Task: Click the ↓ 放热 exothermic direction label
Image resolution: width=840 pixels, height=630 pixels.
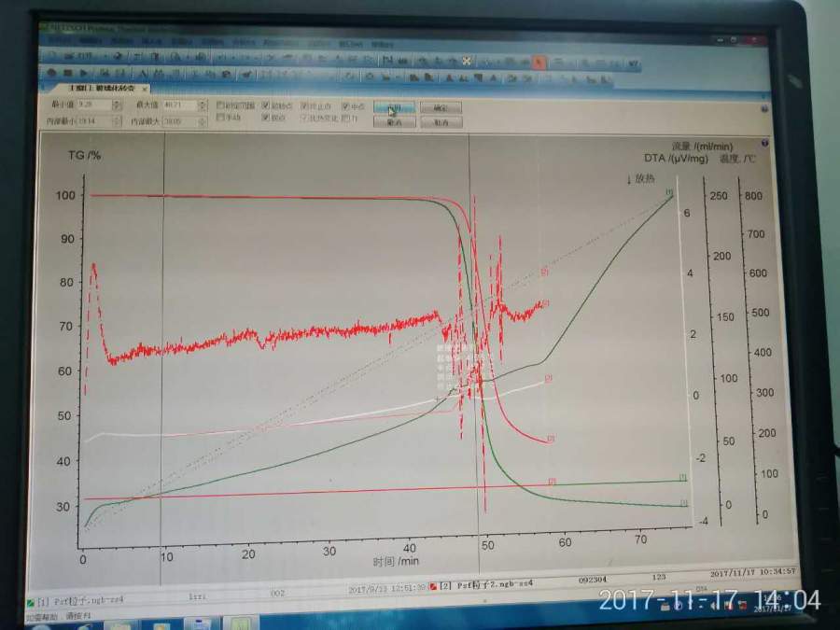Action: 640,178
